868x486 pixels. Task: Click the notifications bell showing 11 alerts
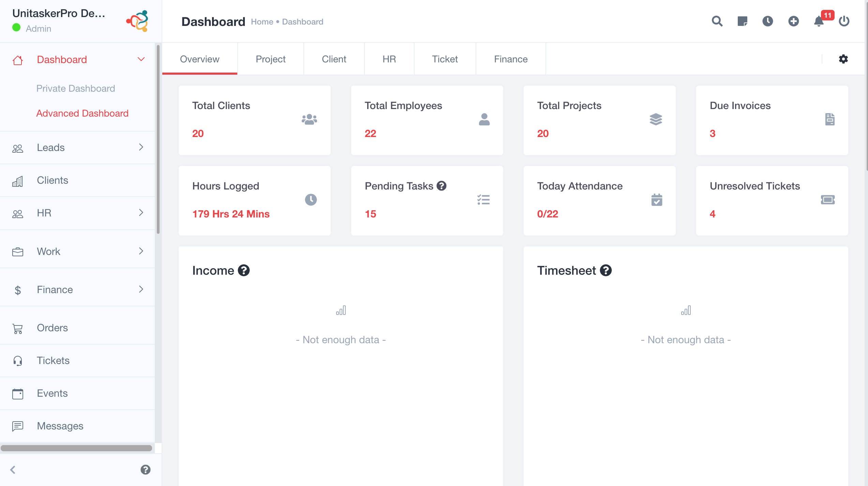818,22
